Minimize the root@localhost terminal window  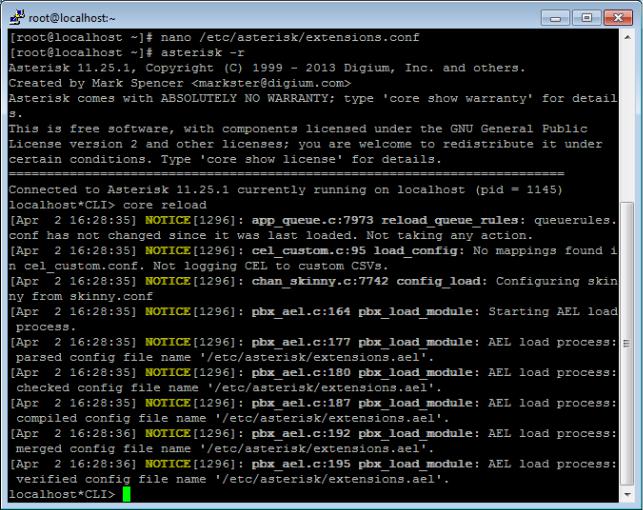[x=555, y=18]
